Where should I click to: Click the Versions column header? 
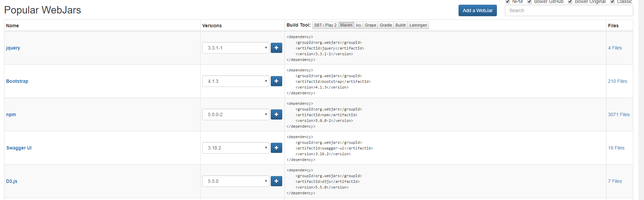tap(212, 26)
